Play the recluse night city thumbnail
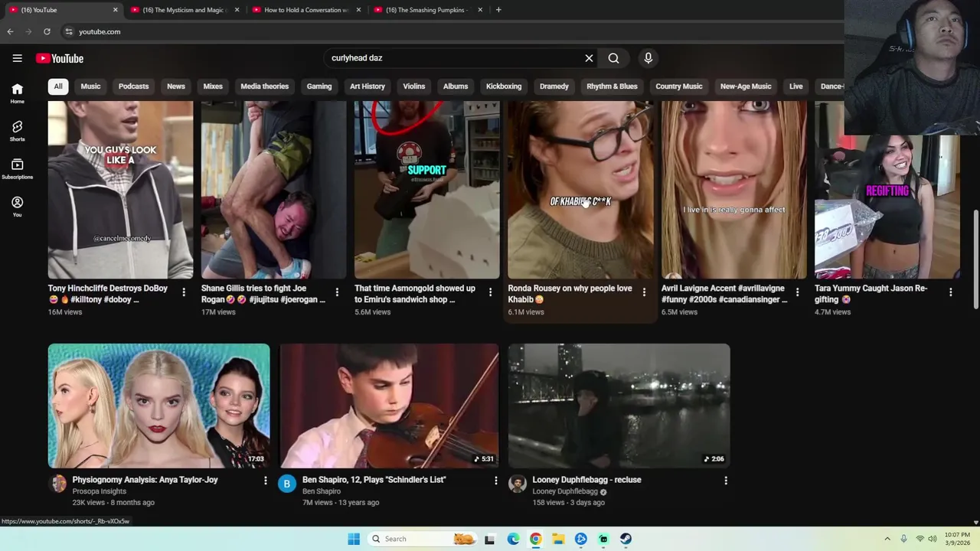The image size is (980, 551). (x=619, y=406)
